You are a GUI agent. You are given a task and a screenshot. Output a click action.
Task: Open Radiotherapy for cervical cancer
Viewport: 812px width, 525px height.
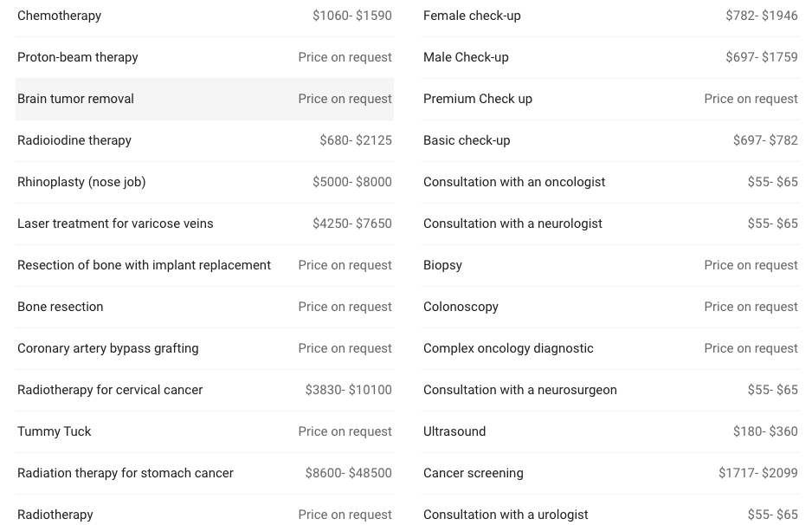click(204, 390)
